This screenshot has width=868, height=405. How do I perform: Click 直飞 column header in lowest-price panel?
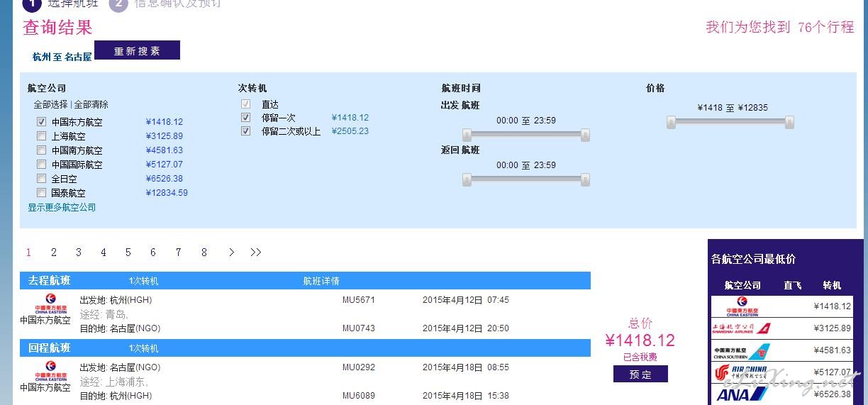coord(792,285)
